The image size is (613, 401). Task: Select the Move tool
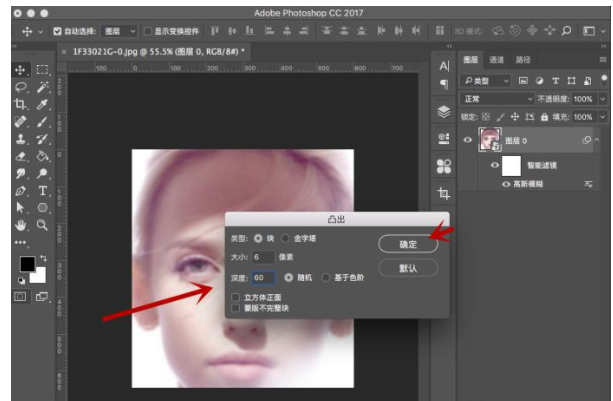20,70
